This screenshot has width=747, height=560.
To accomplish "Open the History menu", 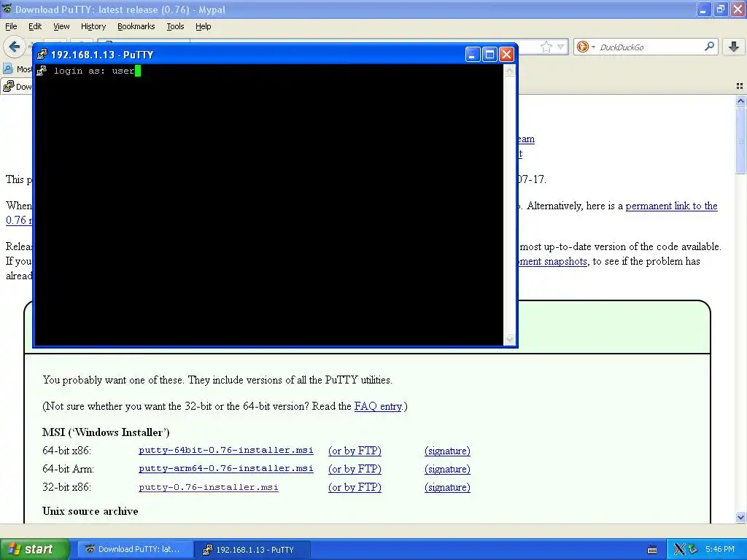I will coord(93,26).
